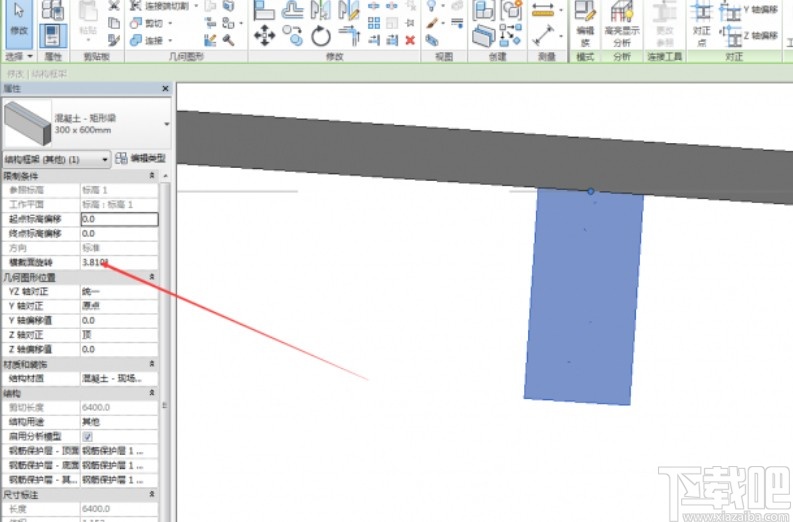793x522 pixels.
Task: Select the Demolish hammer icon
Action: click(x=228, y=40)
